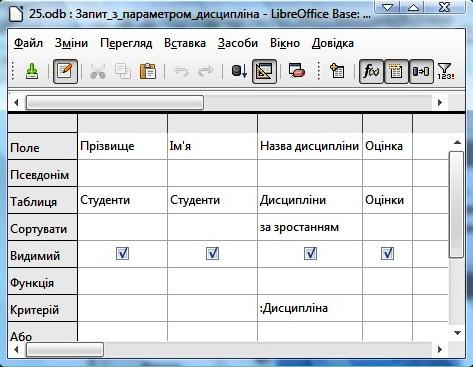This screenshot has width=473, height=367.
Task: Click the toolbar drag handle at left
Action: tap(13, 71)
